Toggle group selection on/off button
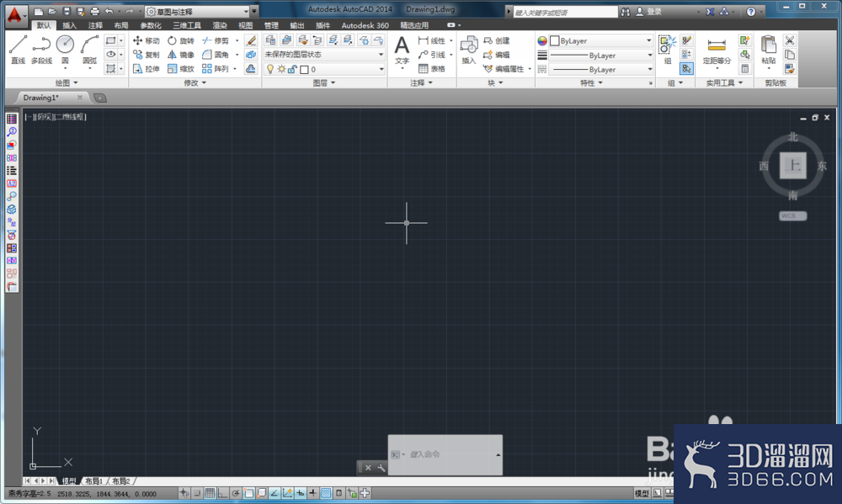The image size is (842, 504). tap(686, 69)
